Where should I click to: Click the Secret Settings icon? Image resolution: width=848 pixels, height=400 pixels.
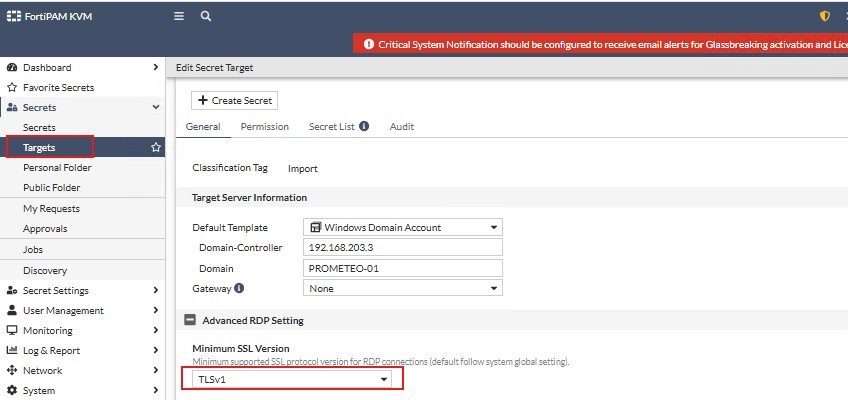coord(12,290)
